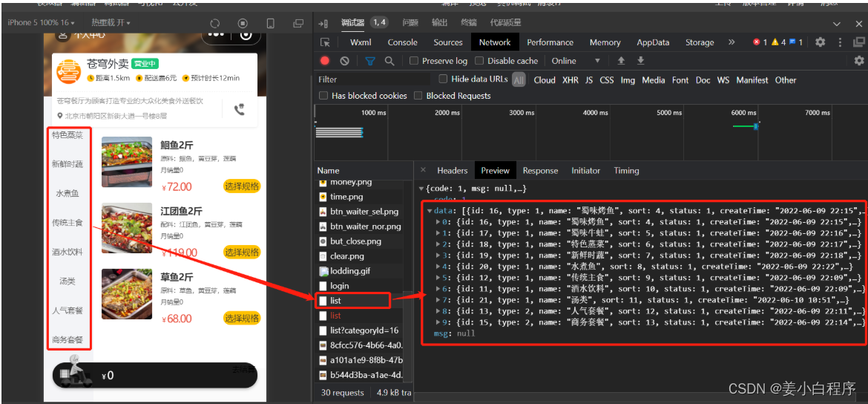Select the All request type filter
The width and height of the screenshot is (868, 404).
pos(518,80)
